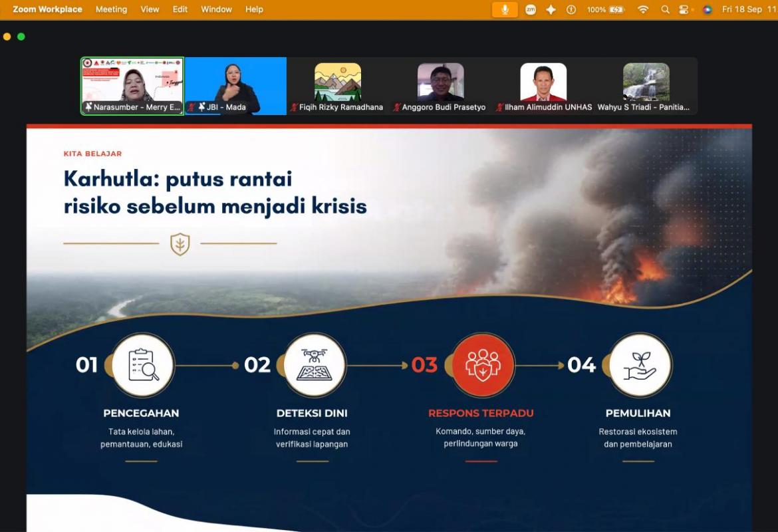Image resolution: width=778 pixels, height=532 pixels.
Task: Click the battery status icon
Action: point(616,9)
